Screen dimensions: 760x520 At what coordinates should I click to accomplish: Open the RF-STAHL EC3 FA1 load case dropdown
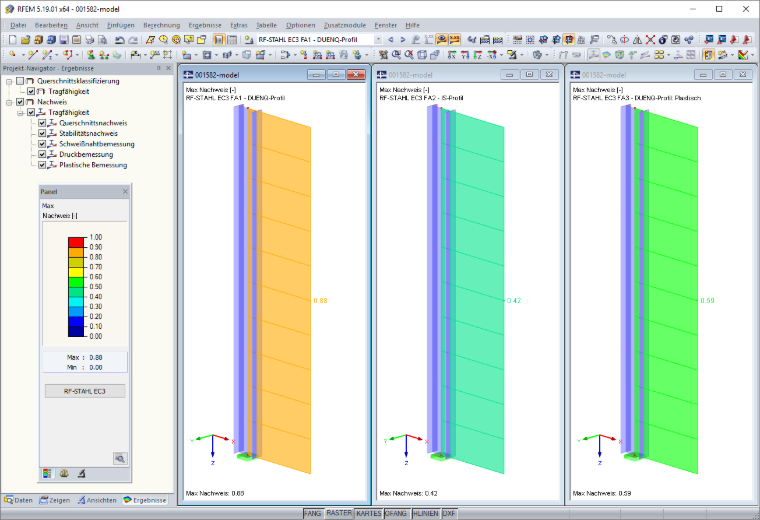tap(378, 40)
